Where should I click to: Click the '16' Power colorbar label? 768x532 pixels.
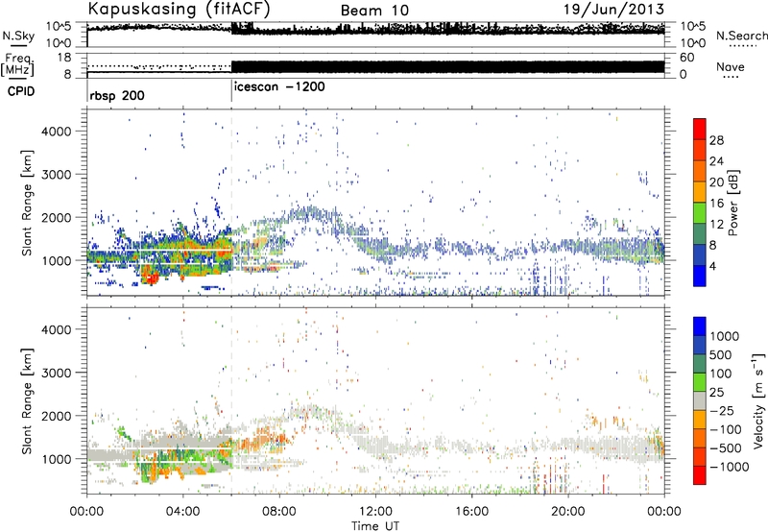[716, 204]
